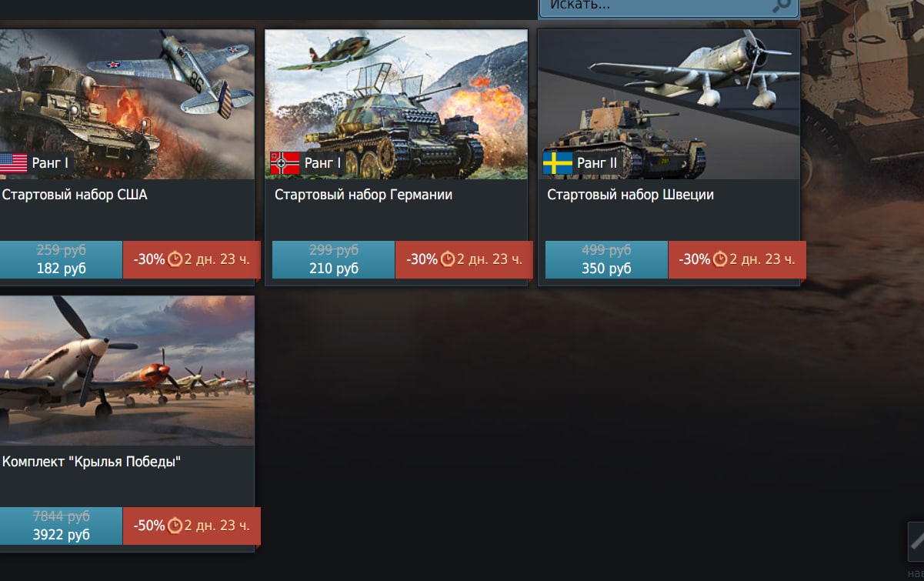Buy USA starter pack for 182 руб
Screen dimensions: 924x581
[61, 259]
